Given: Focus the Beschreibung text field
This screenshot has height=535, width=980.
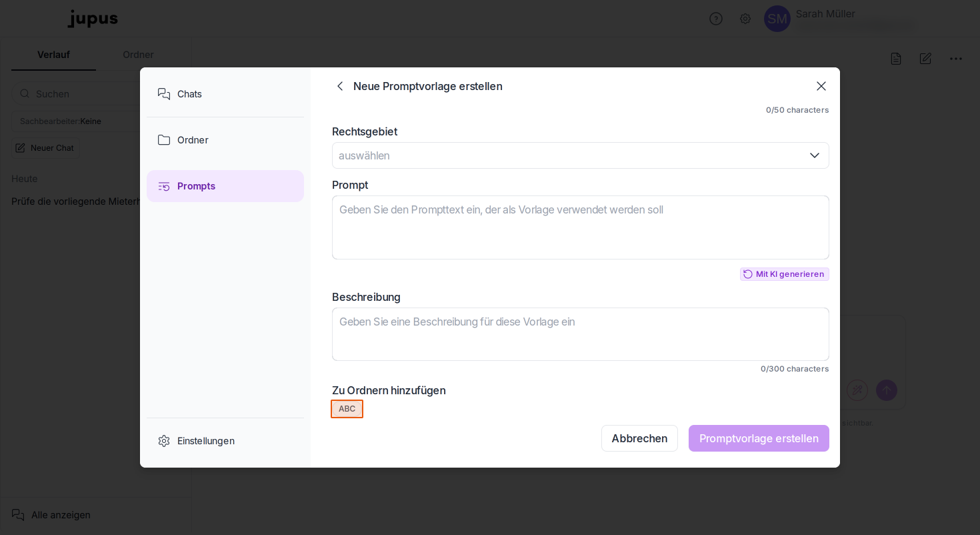Looking at the screenshot, I should 581,334.
